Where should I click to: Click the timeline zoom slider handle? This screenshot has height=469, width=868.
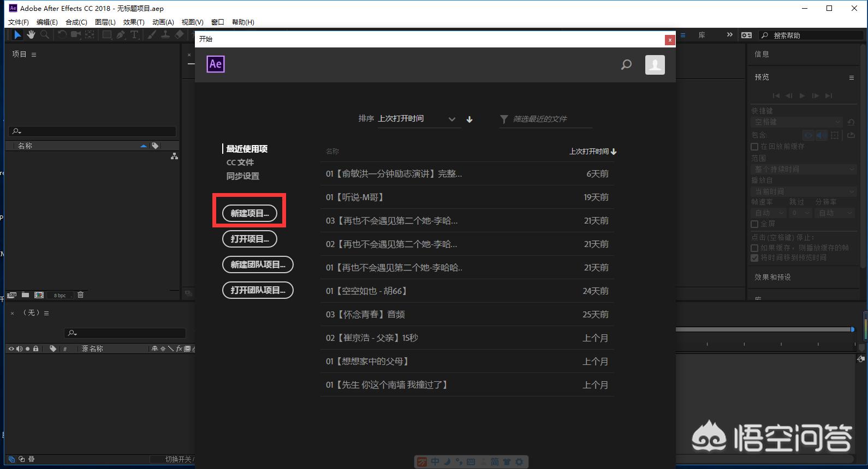click(x=852, y=329)
